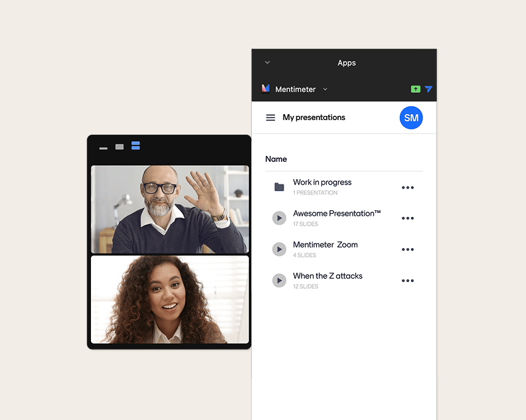Select the stacked two-video view
The height and width of the screenshot is (420, 526).
pyautogui.click(x=135, y=145)
